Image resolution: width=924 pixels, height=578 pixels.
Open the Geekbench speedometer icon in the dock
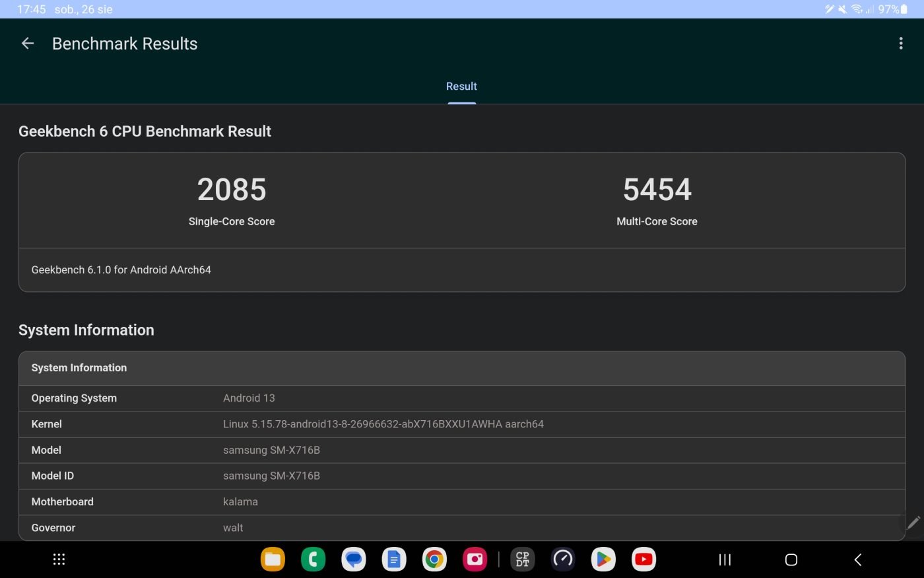563,560
